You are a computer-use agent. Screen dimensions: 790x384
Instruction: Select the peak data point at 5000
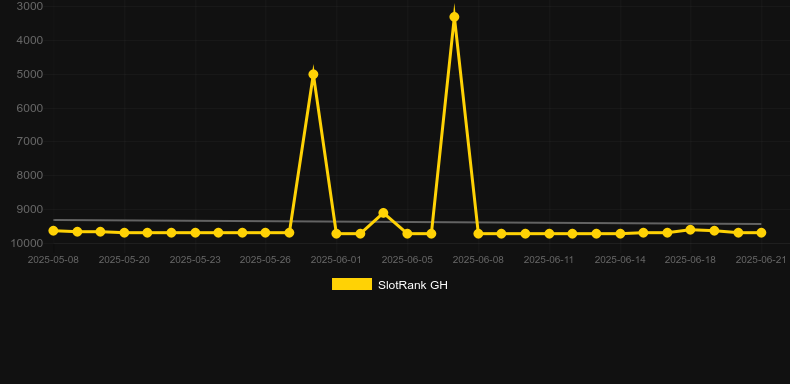click(x=313, y=75)
